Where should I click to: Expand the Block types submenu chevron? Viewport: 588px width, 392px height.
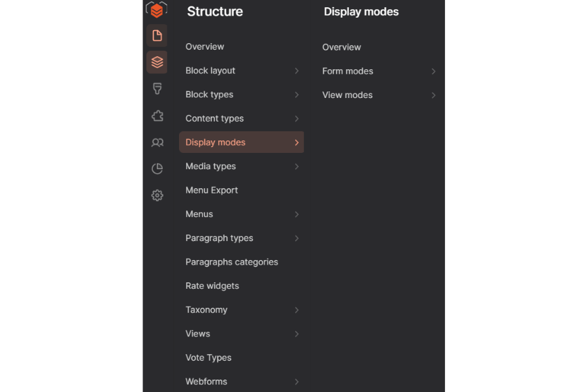[297, 95]
